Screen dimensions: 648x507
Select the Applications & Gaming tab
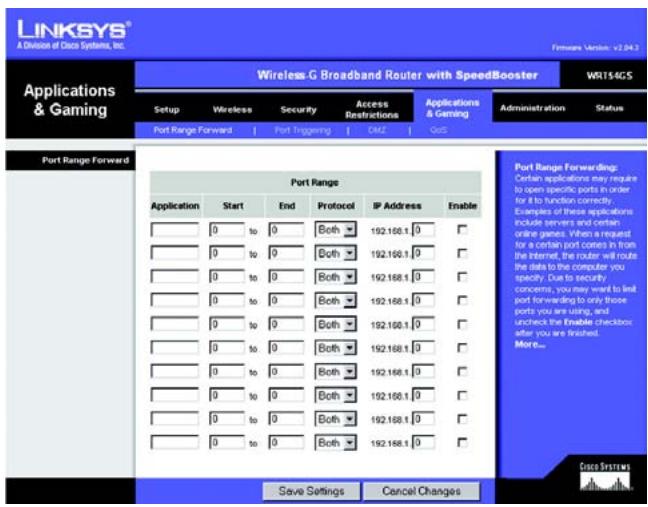(453, 108)
